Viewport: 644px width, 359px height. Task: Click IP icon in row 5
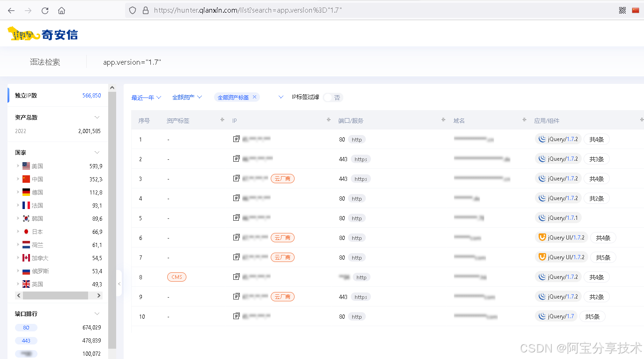[x=237, y=218]
